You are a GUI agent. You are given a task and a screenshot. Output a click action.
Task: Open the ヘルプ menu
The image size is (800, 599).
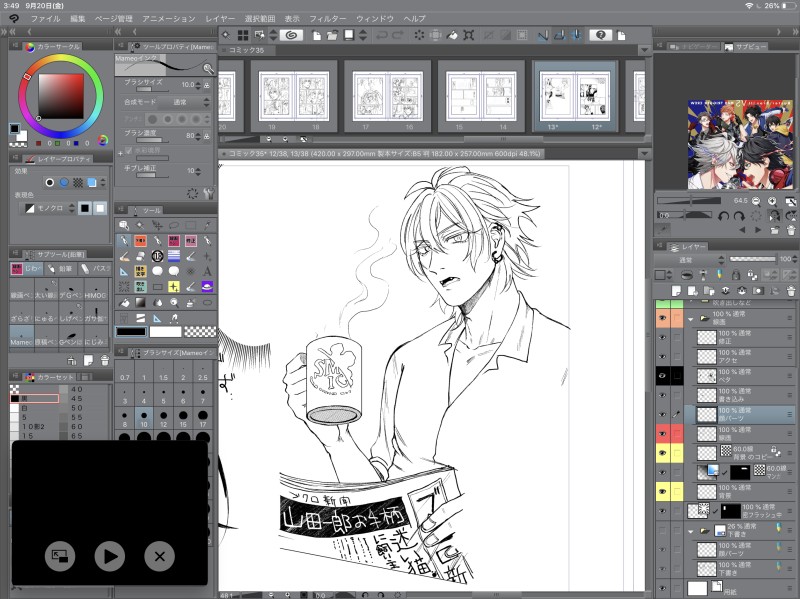pyautogui.click(x=414, y=18)
